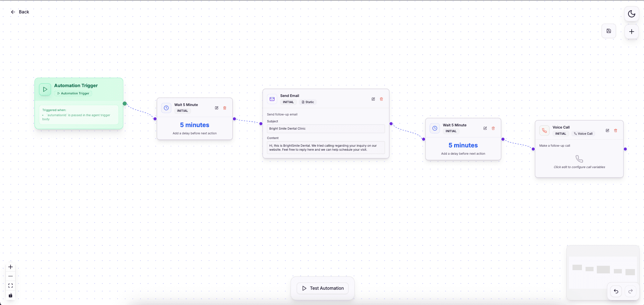Toggle dark mode moon icon
This screenshot has width=644, height=305.
coord(632,14)
